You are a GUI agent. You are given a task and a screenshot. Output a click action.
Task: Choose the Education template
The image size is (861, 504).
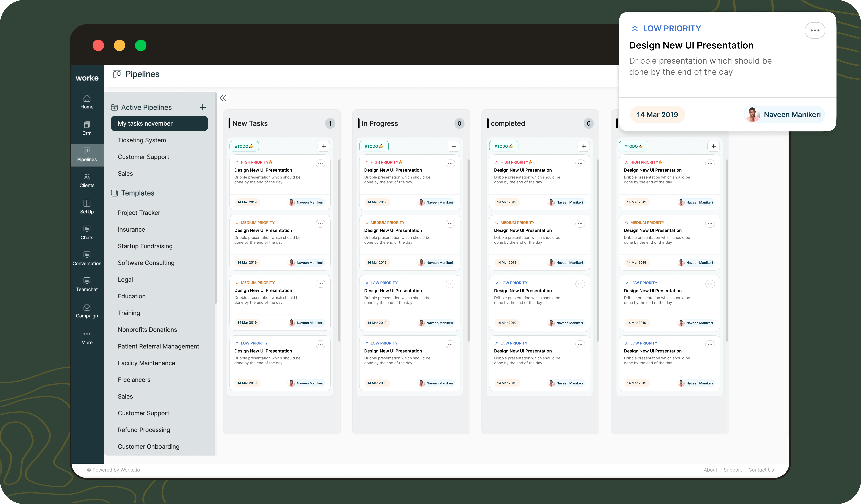tap(131, 296)
